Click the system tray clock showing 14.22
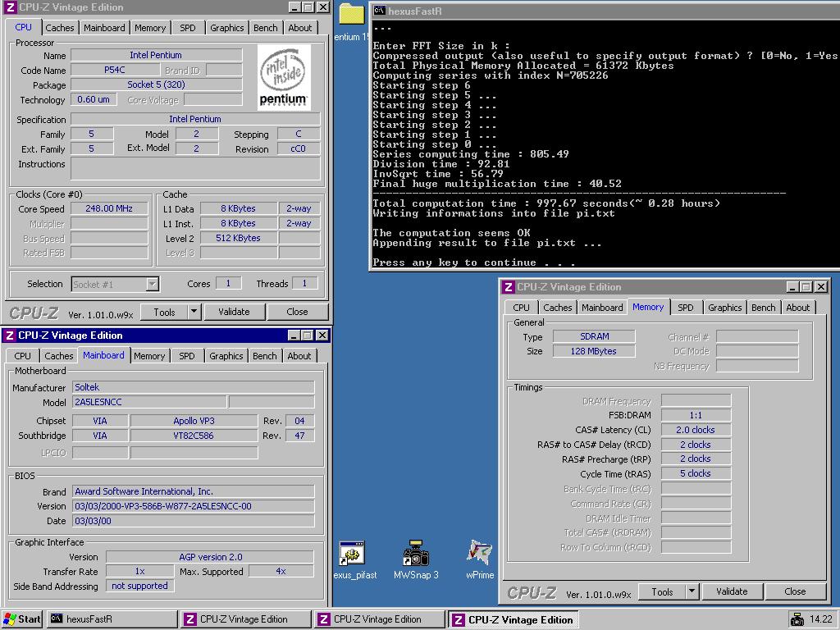 [820, 619]
